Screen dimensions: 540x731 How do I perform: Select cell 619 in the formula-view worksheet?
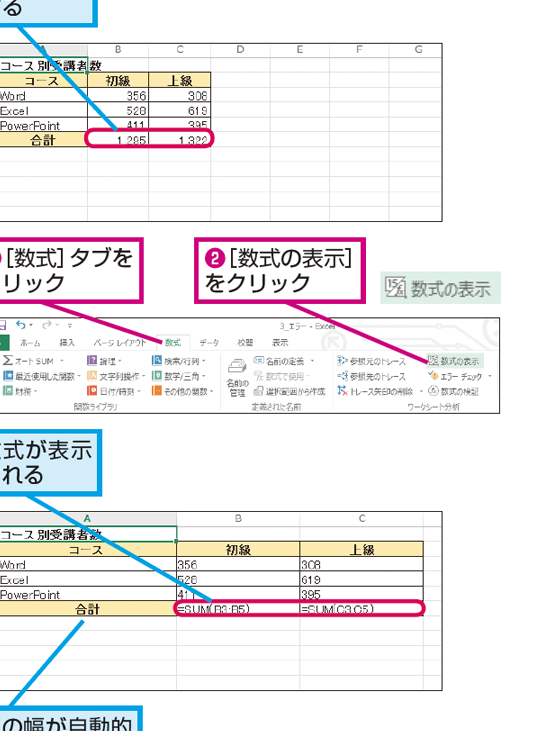[361, 579]
